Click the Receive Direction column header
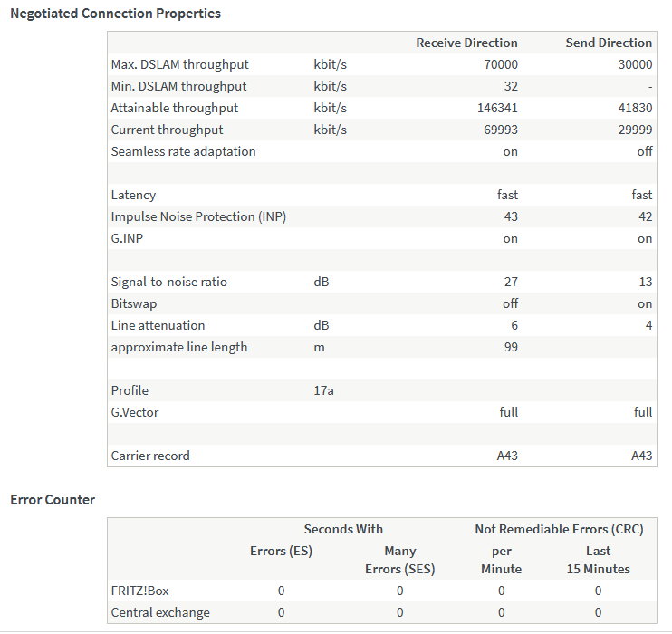This screenshot has height=634, width=672. tap(466, 43)
